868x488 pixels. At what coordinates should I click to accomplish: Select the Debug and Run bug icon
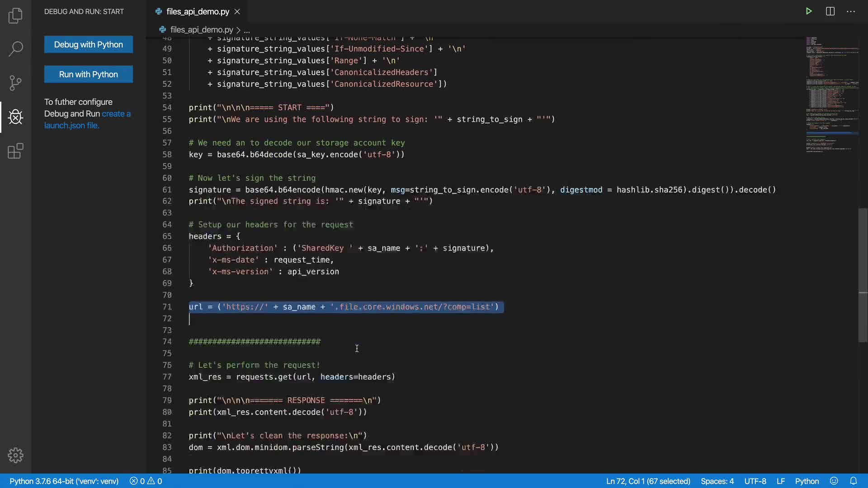tap(15, 117)
